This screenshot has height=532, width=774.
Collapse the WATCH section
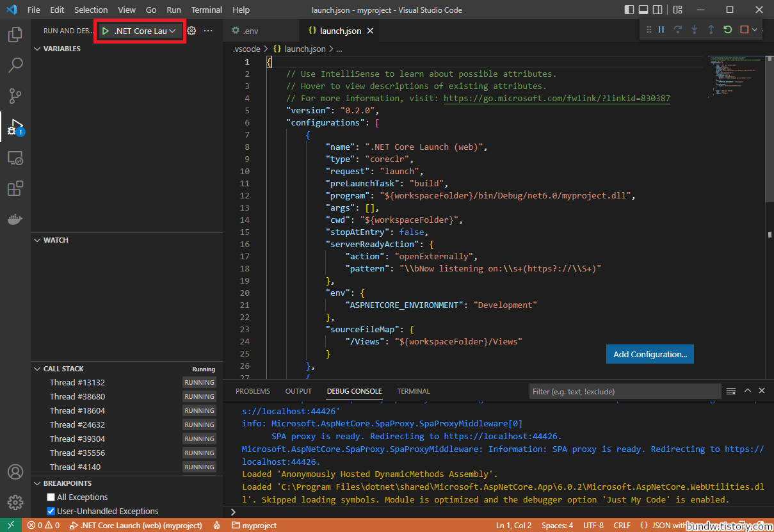click(56, 240)
